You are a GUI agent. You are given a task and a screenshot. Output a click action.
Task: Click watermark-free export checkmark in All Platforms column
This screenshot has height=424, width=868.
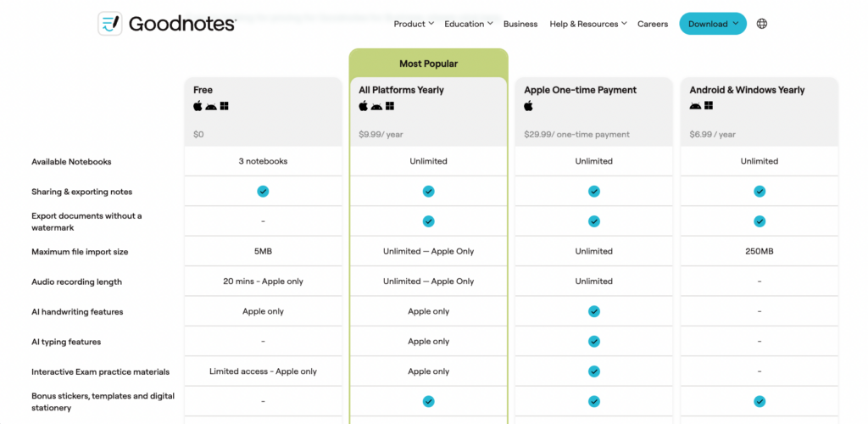pos(428,221)
